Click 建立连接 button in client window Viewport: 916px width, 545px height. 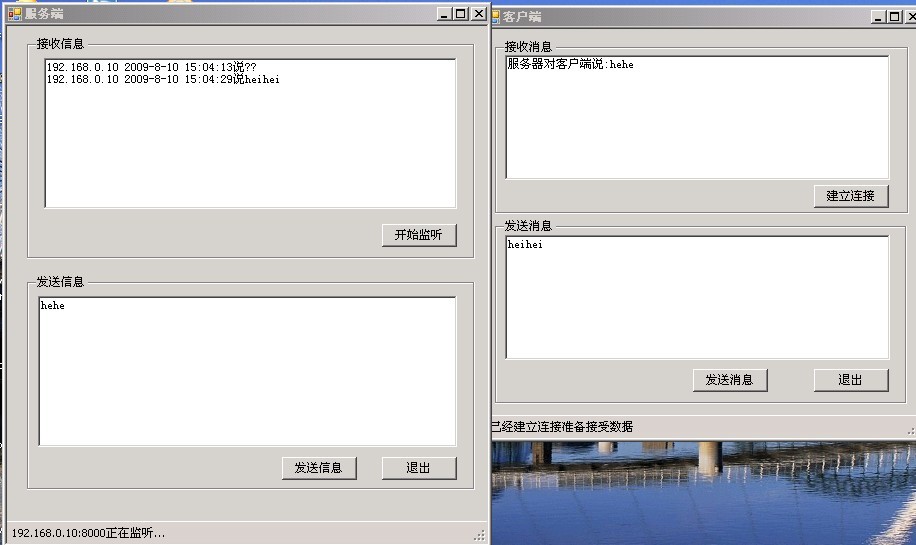click(851, 196)
